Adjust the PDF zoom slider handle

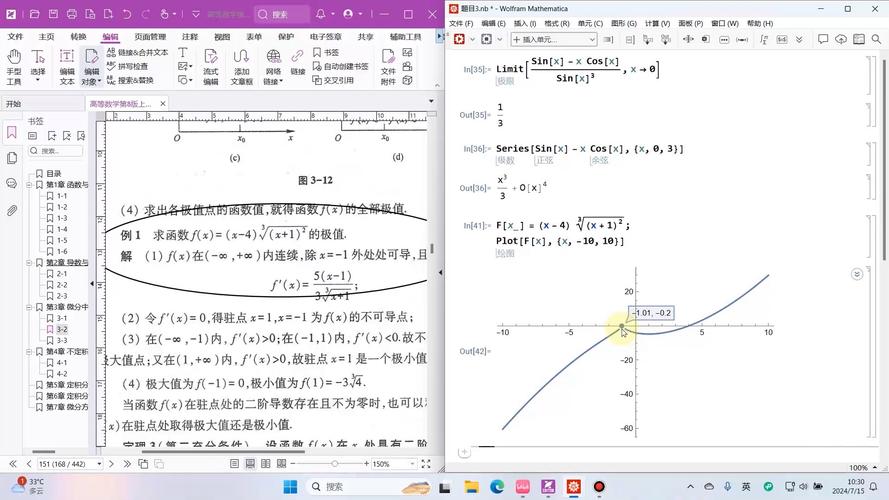(x=335, y=464)
